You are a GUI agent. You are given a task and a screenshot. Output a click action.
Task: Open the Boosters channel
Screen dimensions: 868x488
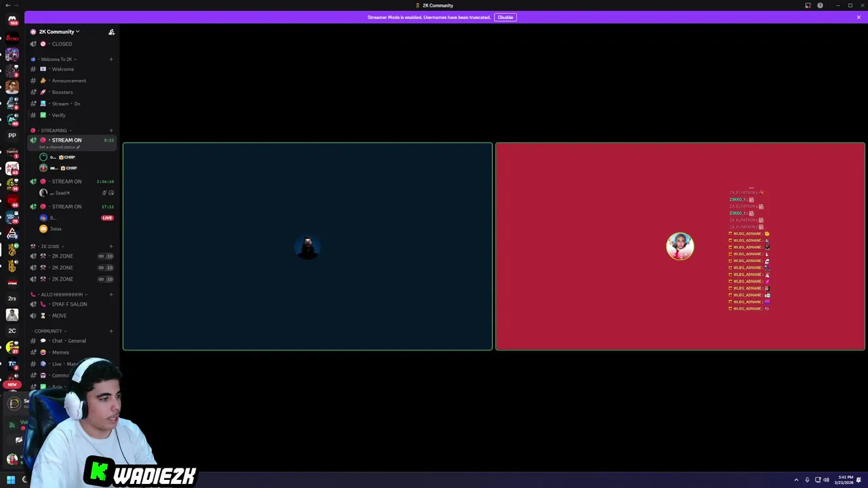[x=71, y=92]
